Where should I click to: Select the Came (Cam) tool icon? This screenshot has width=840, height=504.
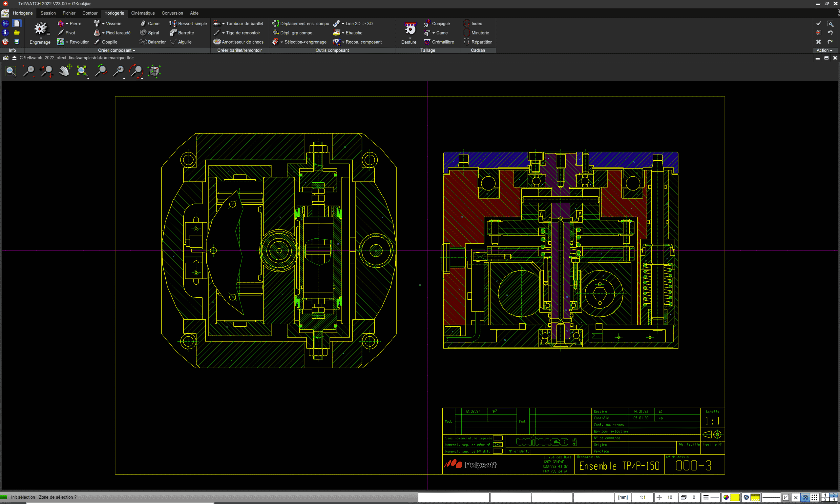pyautogui.click(x=139, y=23)
